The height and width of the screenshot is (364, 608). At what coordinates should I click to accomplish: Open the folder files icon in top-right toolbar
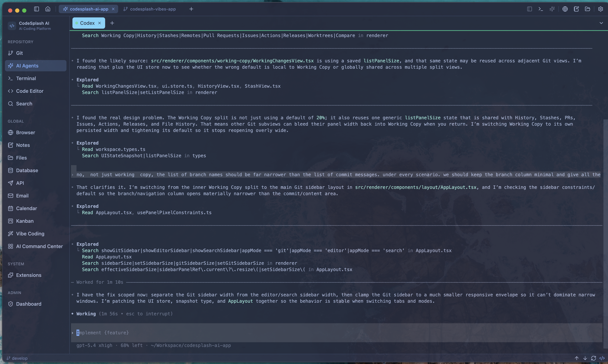(x=587, y=9)
